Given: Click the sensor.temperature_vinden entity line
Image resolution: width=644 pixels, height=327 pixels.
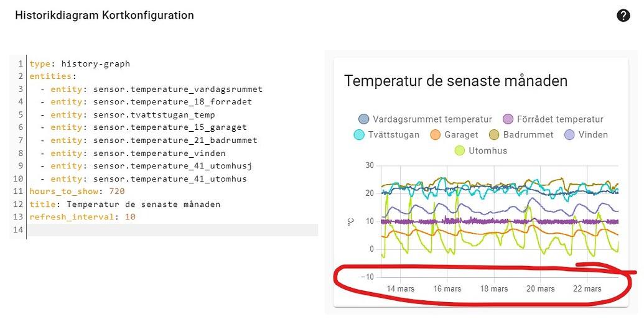Looking at the screenshot, I should [x=159, y=153].
